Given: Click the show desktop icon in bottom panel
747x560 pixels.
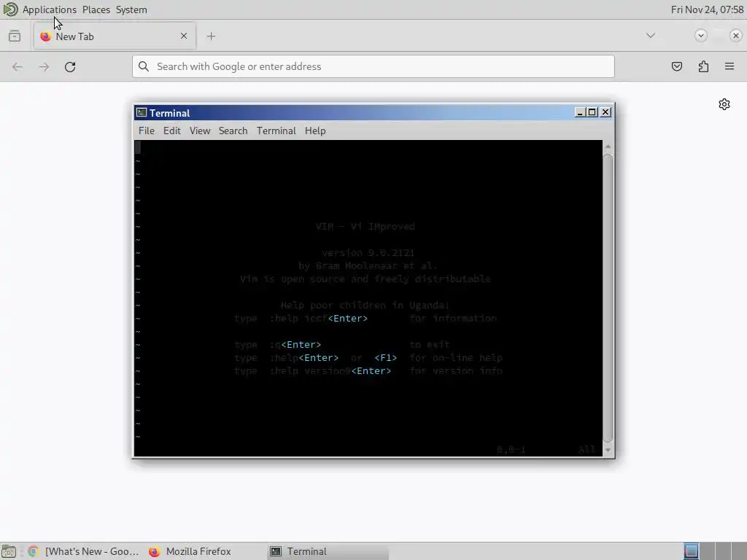Looking at the screenshot, I should pyautogui.click(x=9, y=551).
